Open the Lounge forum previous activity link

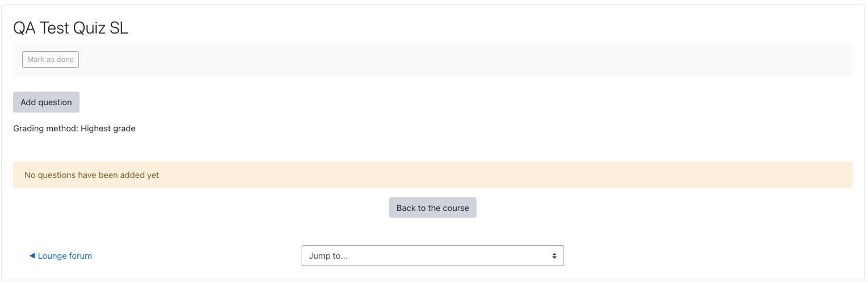[x=60, y=256]
